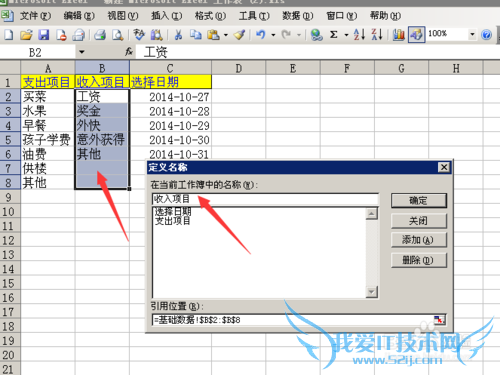The width and height of the screenshot is (500, 375).
Task: Click cell A1 支出项目
Action: 48,82
